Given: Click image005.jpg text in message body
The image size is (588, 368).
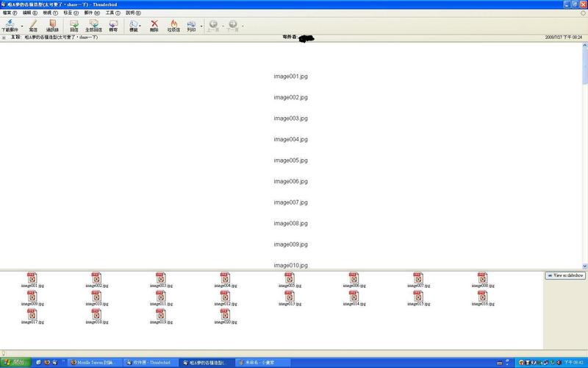Looking at the screenshot, I should 290,160.
